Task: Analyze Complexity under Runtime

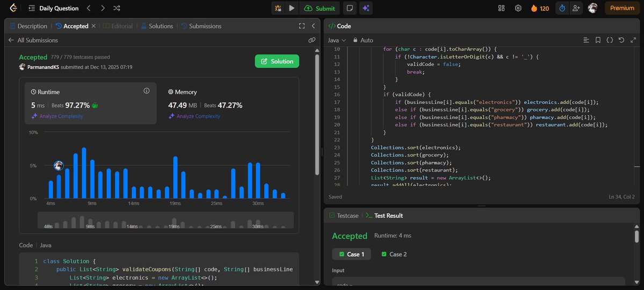Action: click(57, 116)
